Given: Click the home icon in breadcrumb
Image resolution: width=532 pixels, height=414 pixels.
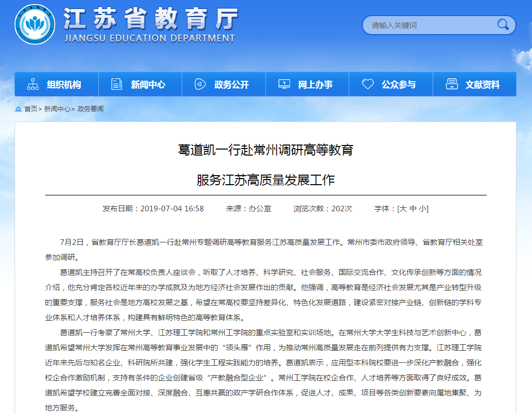Looking at the screenshot, I should pyautogui.click(x=19, y=109).
